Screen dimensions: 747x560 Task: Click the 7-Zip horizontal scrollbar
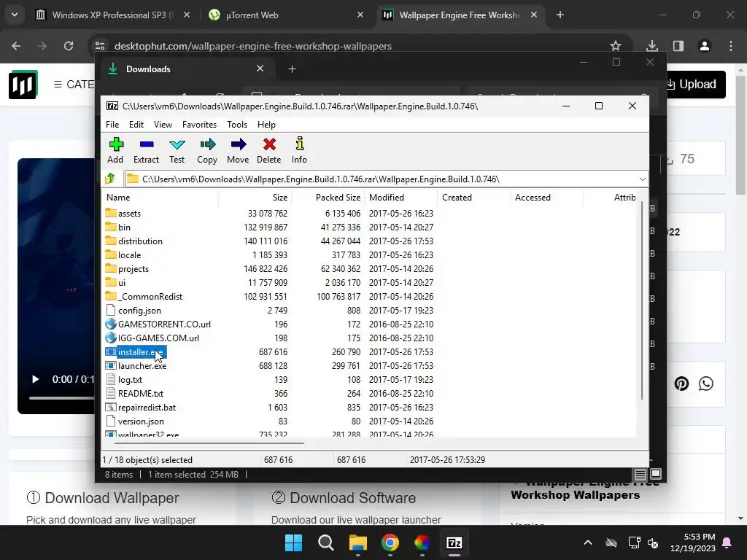tap(209, 443)
